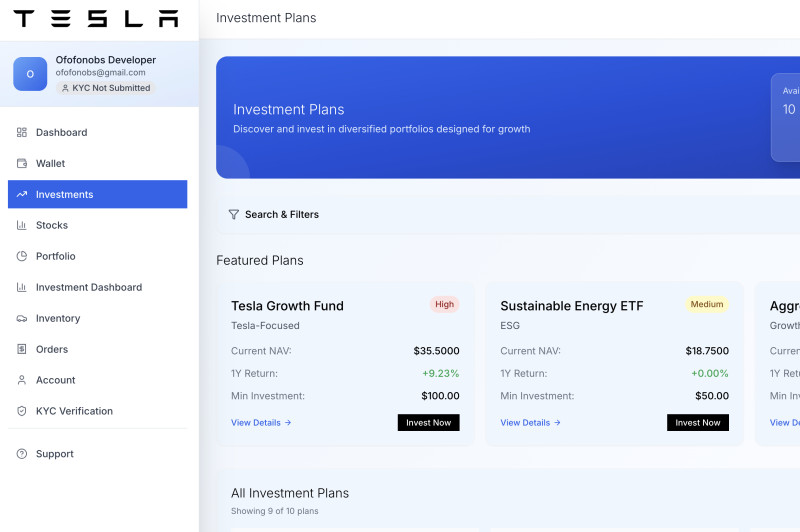Image resolution: width=800 pixels, height=532 pixels.
Task: View Details of Sustainable Energy ETF
Action: coord(530,423)
